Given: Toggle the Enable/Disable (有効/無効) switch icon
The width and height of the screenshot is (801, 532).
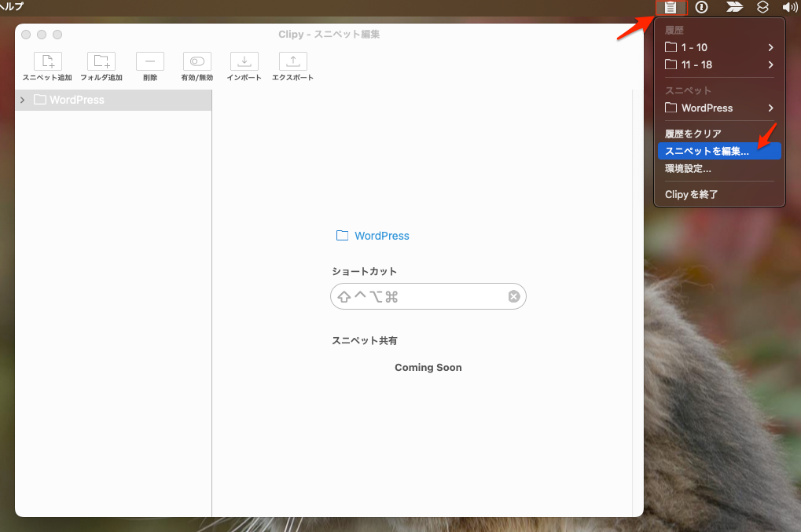Looking at the screenshot, I should click(x=197, y=62).
